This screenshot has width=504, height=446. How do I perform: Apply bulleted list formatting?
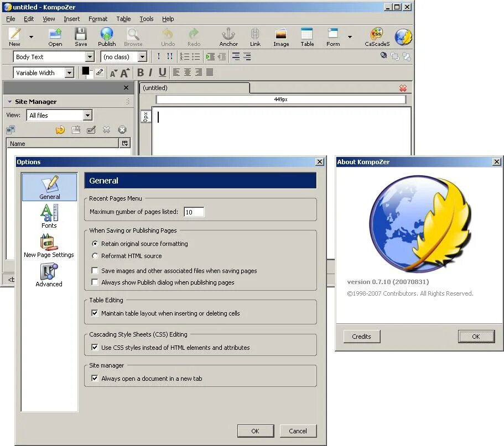(196, 57)
